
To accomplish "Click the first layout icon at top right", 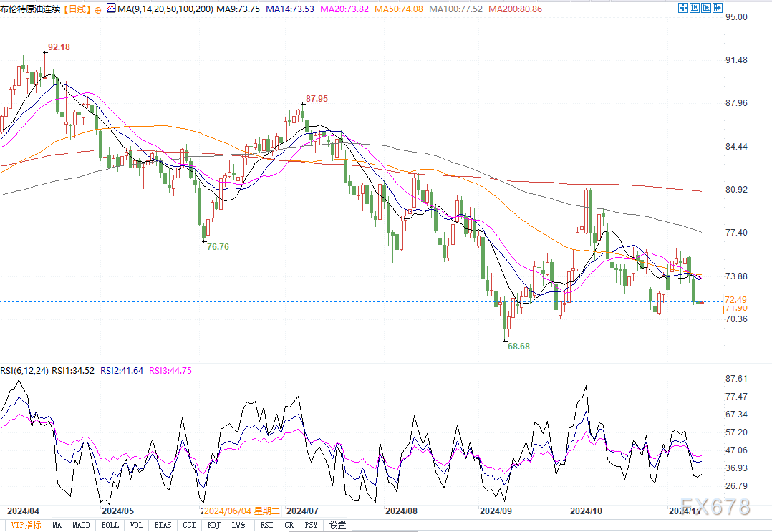I will 682,8.
